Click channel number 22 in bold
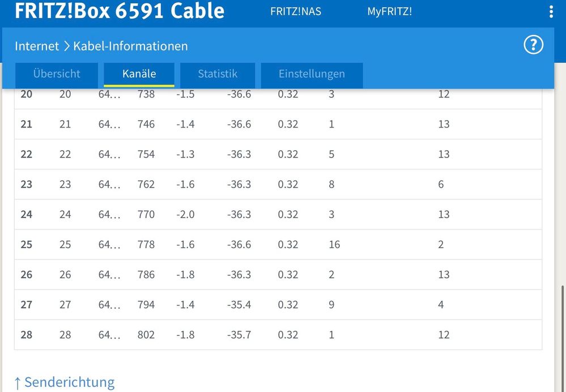The height and width of the screenshot is (392, 566). point(27,154)
